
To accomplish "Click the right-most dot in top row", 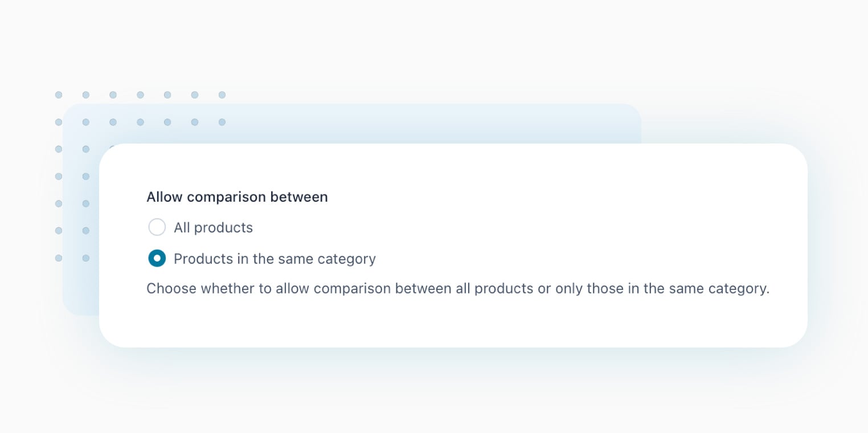I will coord(222,95).
